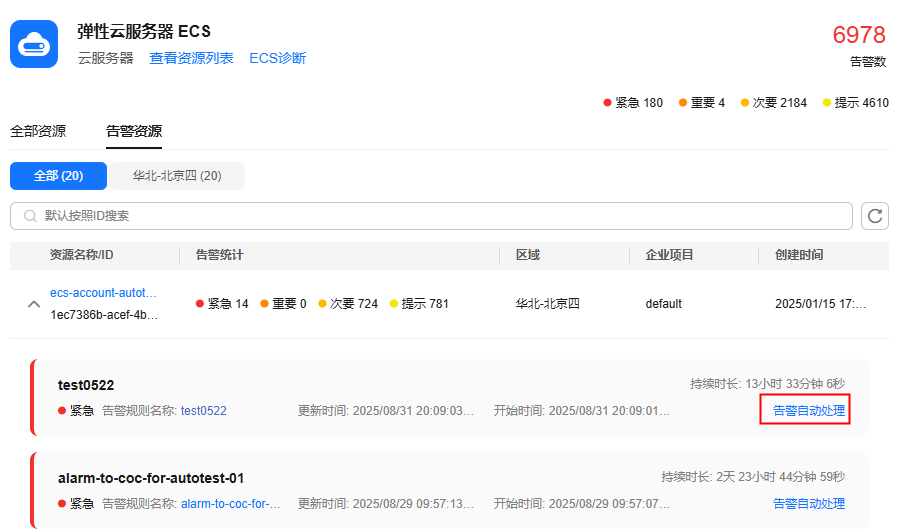Click the 6978 alarm count number

tap(859, 35)
